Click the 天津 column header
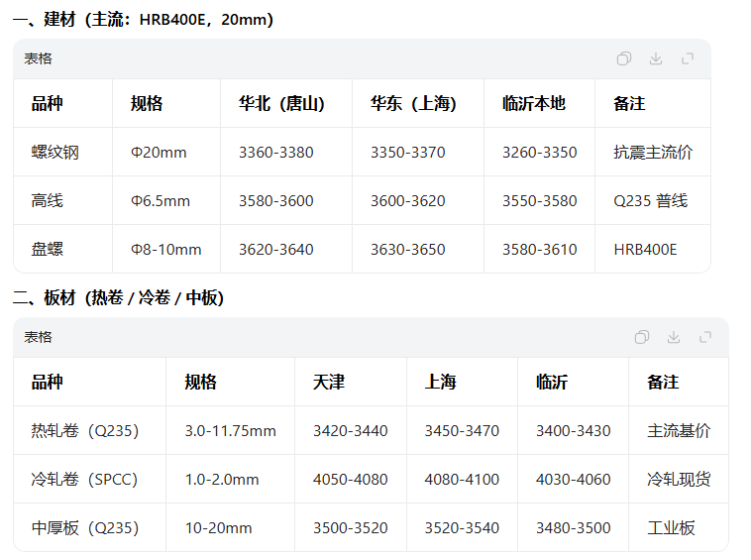The width and height of the screenshot is (751, 560). pos(329,383)
